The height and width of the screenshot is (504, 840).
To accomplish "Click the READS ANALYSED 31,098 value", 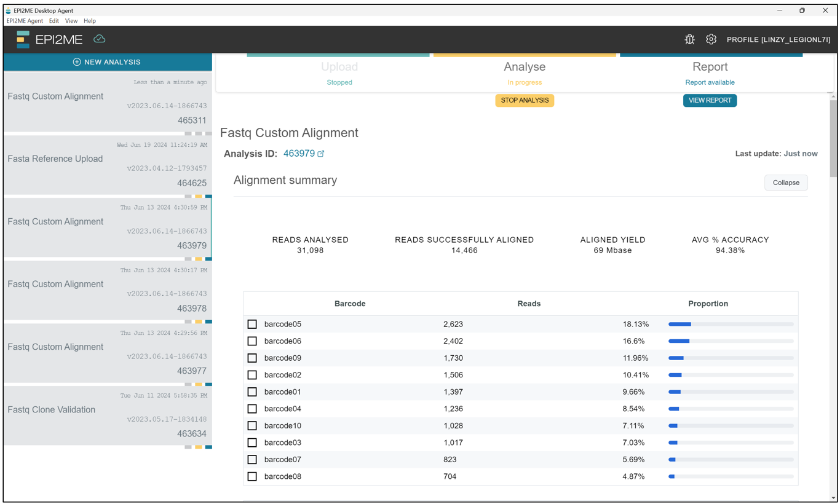I will click(310, 250).
